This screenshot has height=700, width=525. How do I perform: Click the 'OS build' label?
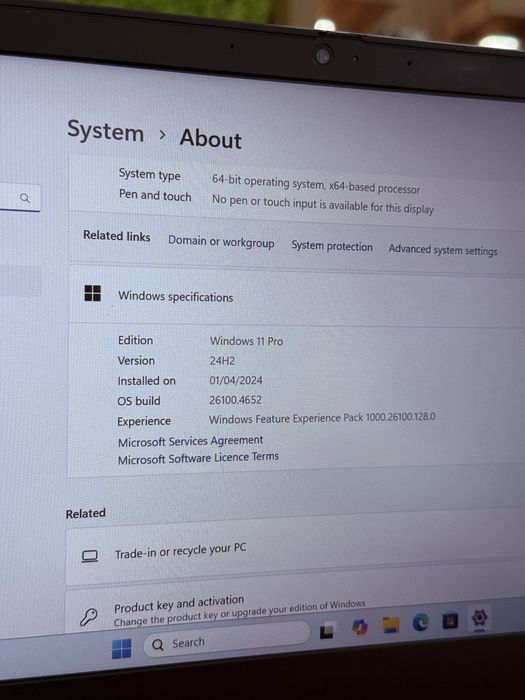coord(139,401)
